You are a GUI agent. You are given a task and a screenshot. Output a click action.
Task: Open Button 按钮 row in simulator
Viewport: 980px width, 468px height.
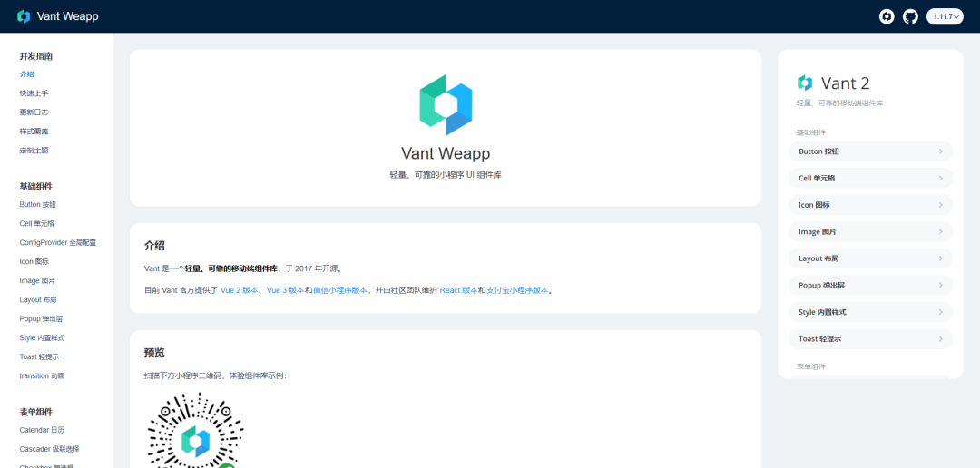(x=870, y=151)
